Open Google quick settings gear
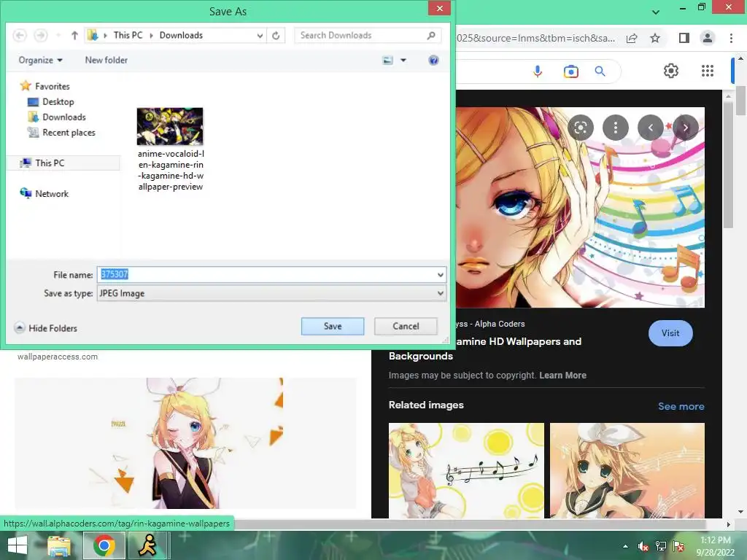Viewport: 747px width, 560px height. point(671,71)
